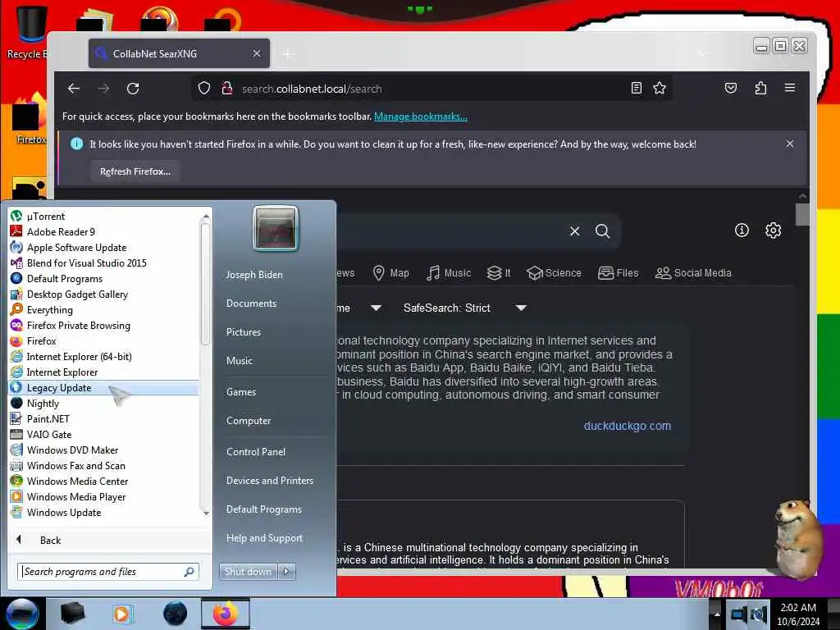Open Help and Support
The height and width of the screenshot is (630, 840).
(x=264, y=538)
